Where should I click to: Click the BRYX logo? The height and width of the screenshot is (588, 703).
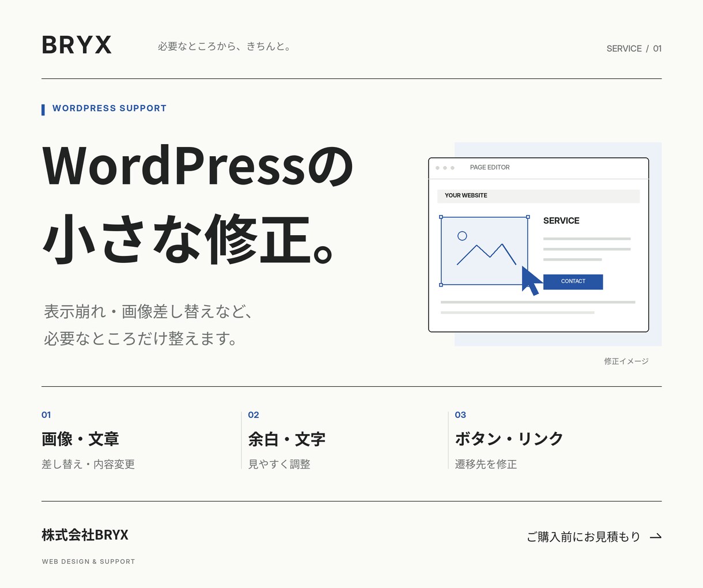(77, 45)
